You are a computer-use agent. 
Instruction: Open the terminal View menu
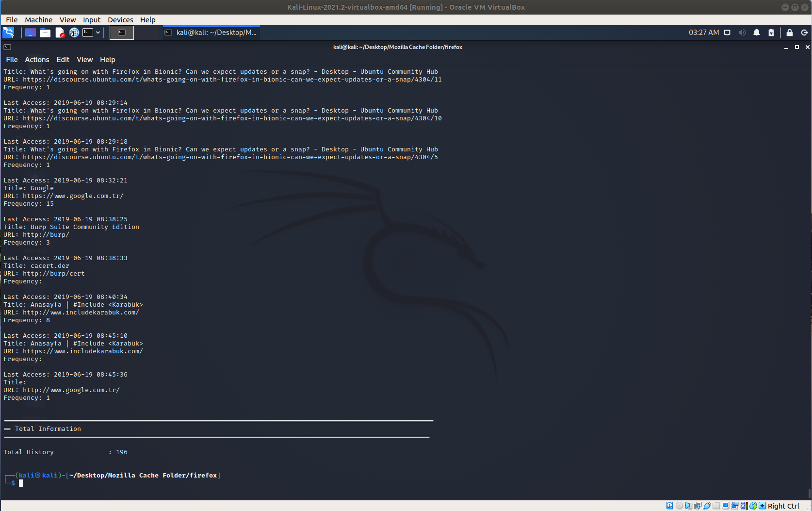coord(84,60)
